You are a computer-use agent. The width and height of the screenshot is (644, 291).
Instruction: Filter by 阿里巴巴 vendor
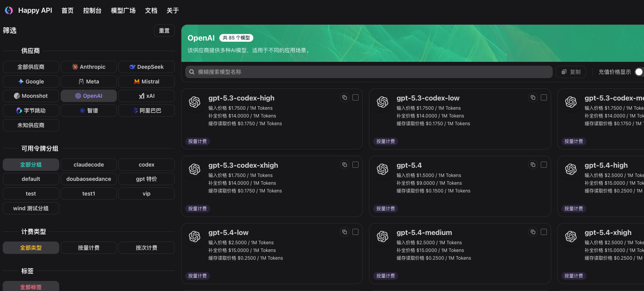click(x=147, y=111)
